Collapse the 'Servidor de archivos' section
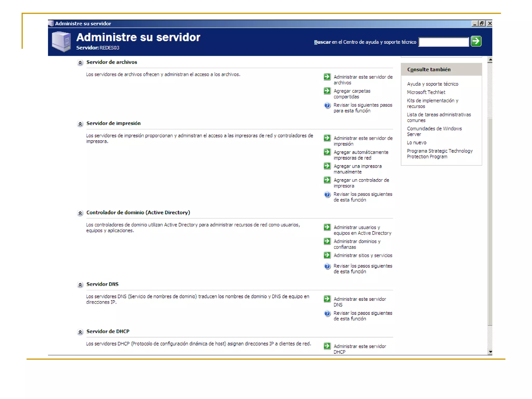 (x=80, y=63)
